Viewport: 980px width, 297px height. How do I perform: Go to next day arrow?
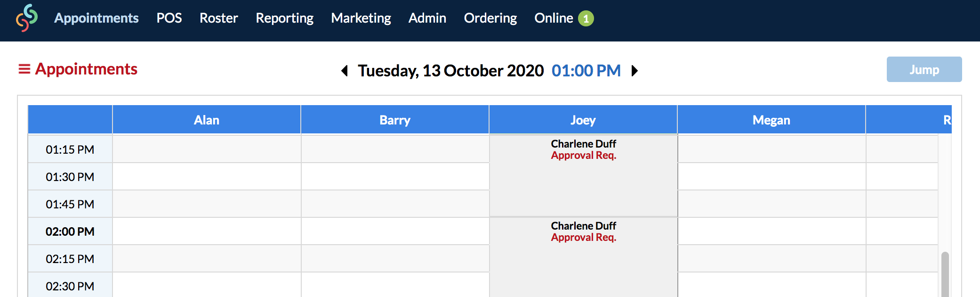pos(635,71)
